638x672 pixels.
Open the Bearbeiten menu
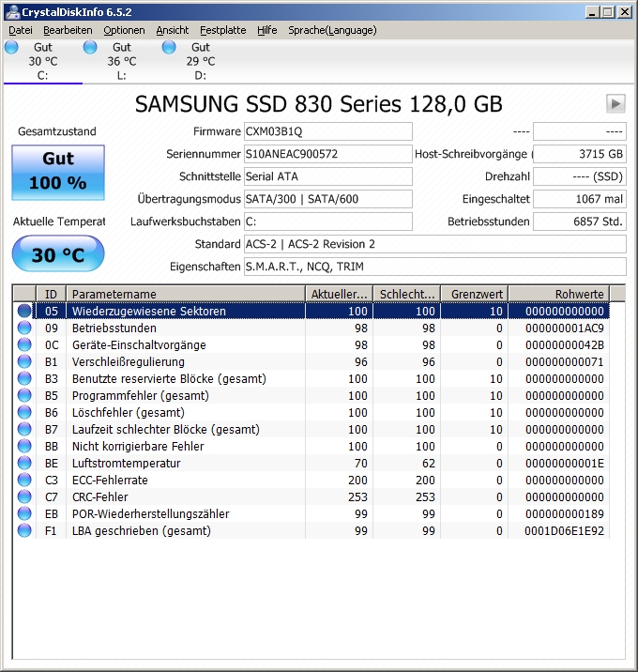pyautogui.click(x=68, y=30)
